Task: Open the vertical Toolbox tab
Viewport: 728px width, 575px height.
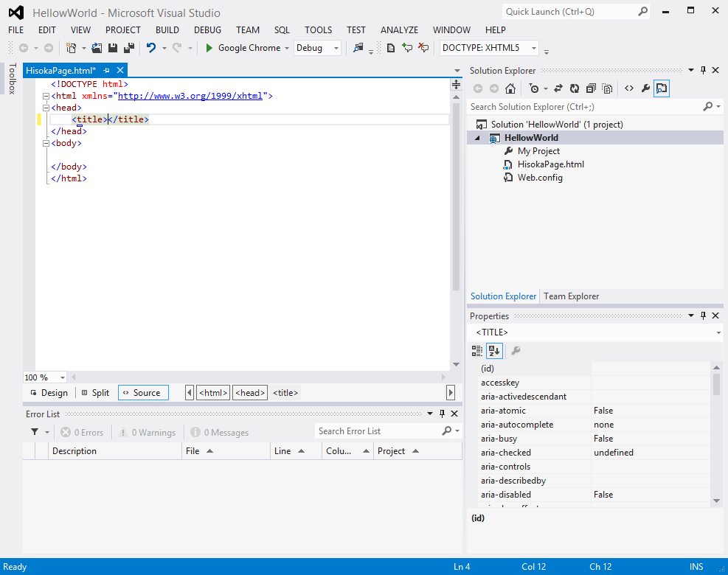Action: (x=12, y=78)
